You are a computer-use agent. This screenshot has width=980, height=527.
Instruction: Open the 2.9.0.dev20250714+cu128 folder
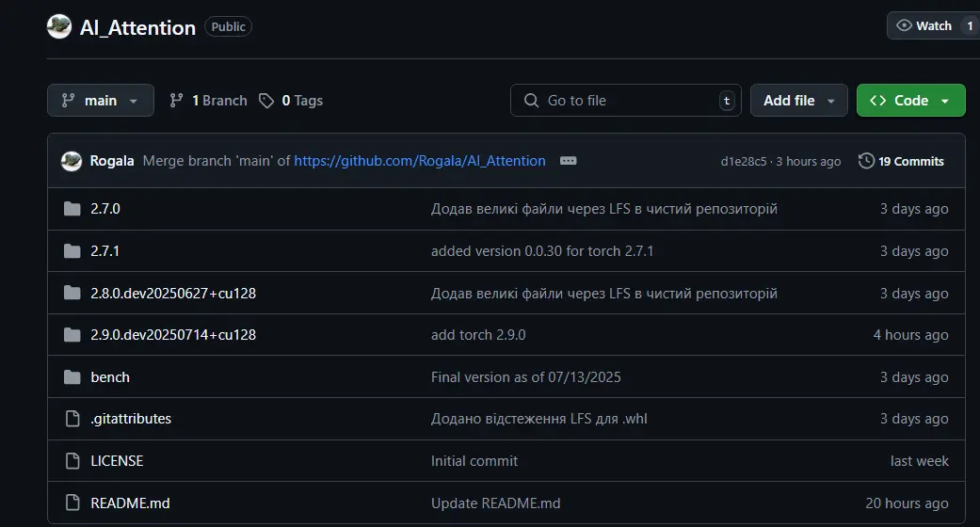point(173,335)
